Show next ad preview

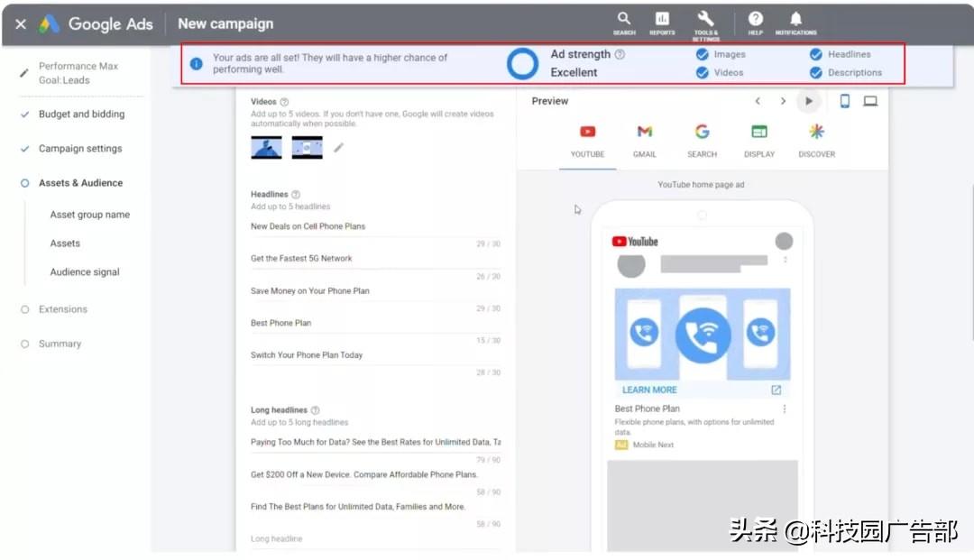click(783, 101)
